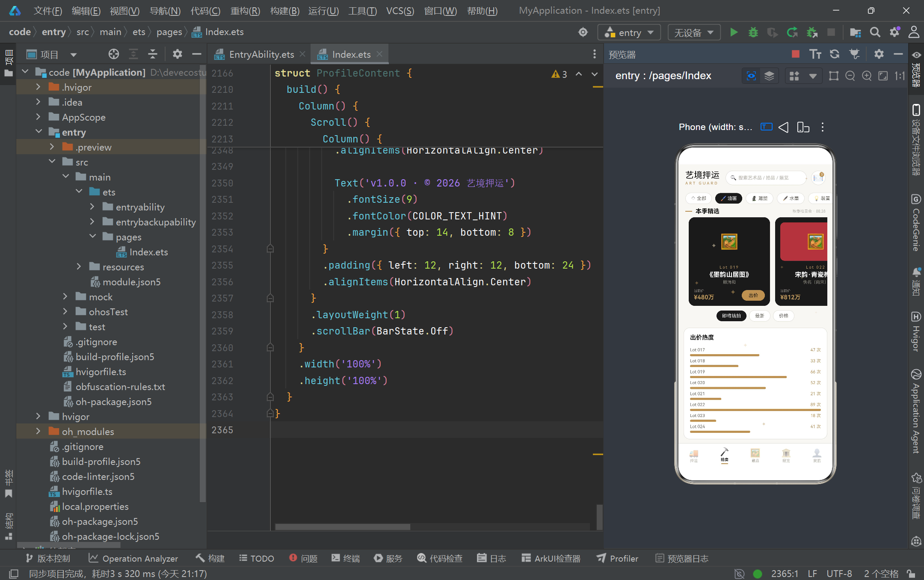Click the horizontal editor scrollbar
This screenshot has width=924, height=580.
[343, 527]
